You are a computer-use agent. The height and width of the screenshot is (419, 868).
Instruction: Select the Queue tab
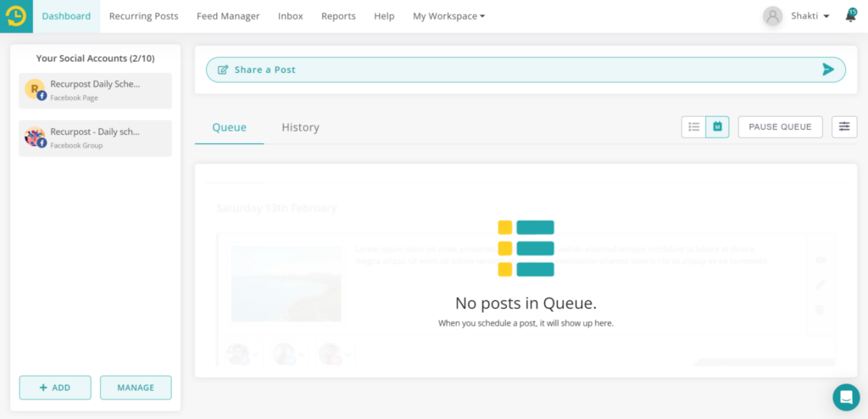click(x=229, y=127)
